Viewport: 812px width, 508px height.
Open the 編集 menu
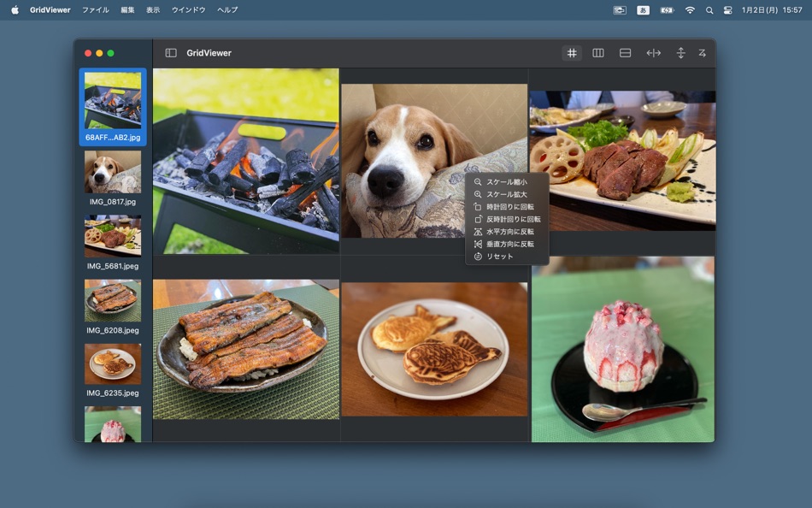[x=127, y=10]
